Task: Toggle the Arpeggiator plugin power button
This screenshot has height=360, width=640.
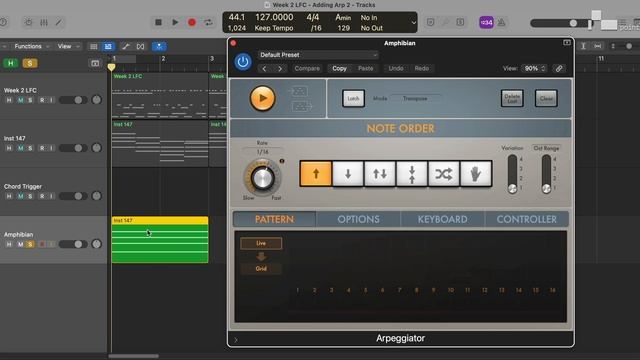Action: pyautogui.click(x=243, y=62)
